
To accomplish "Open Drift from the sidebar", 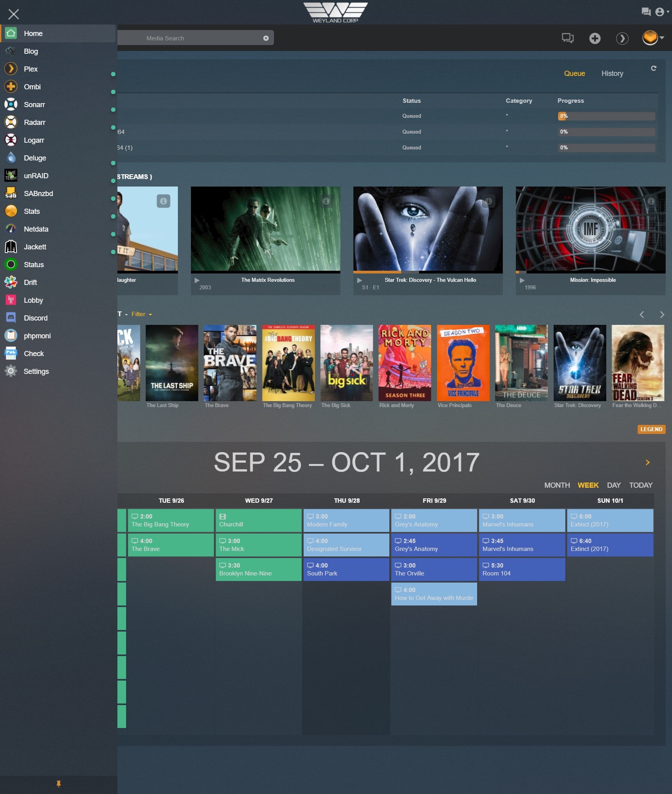I will pyautogui.click(x=58, y=283).
